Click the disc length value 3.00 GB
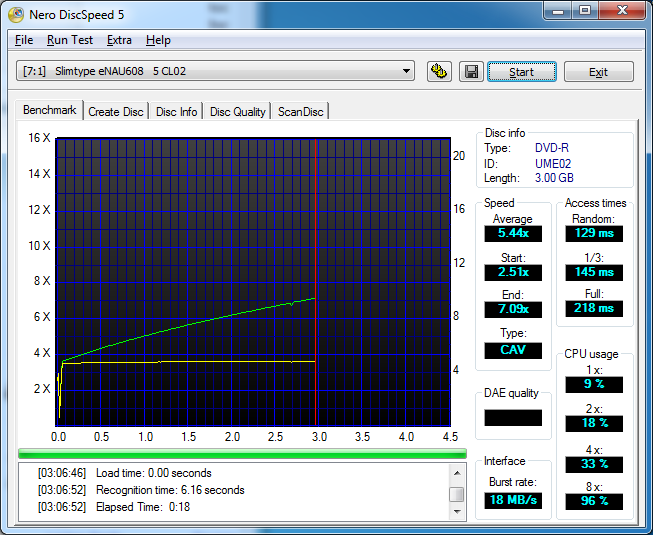The width and height of the screenshot is (653, 535). pos(554,178)
